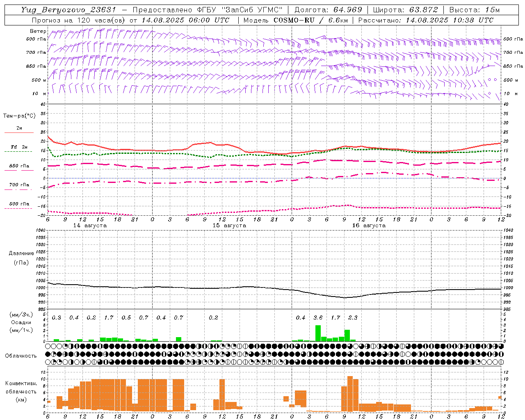Click the precipitation value "3.6"
Image resolution: width=525 pixels, height=420 pixels.
click(x=318, y=317)
